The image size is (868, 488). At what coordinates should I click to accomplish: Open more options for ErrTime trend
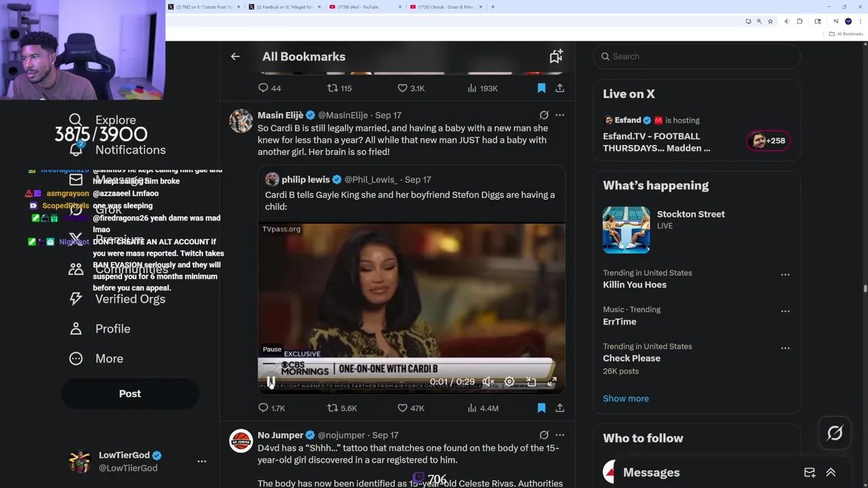[785, 311]
